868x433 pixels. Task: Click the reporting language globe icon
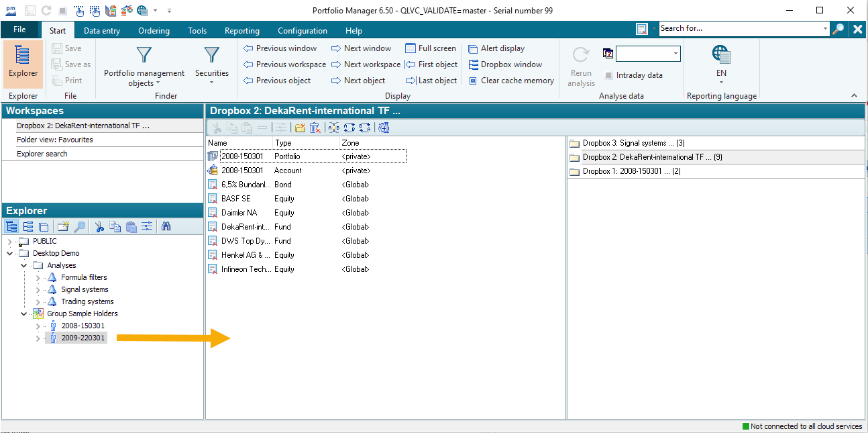[721, 55]
